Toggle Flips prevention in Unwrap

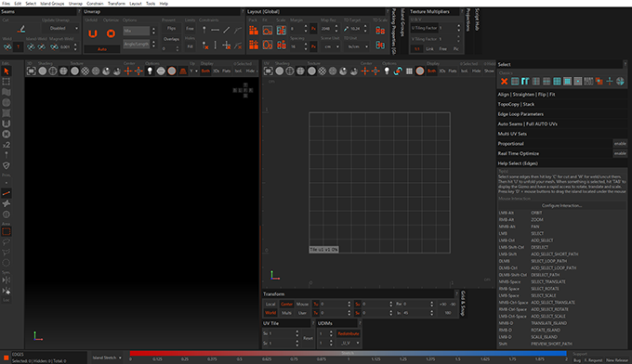171,29
